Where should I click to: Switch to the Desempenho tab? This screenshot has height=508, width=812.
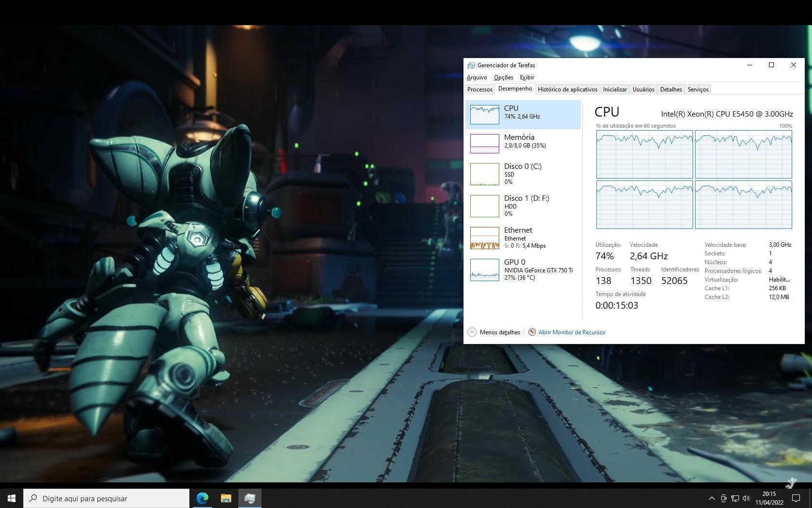[515, 89]
